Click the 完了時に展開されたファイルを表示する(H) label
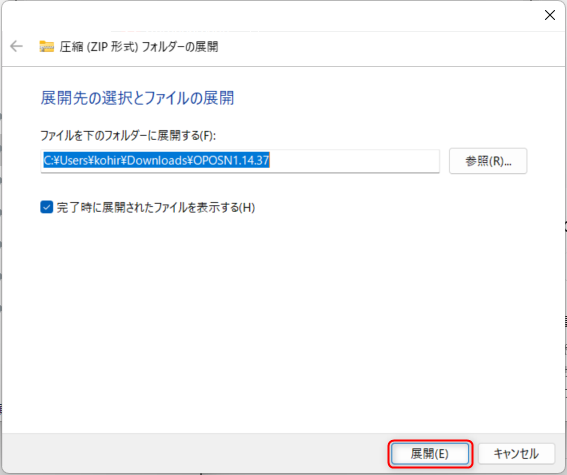The width and height of the screenshot is (567, 475). click(156, 207)
